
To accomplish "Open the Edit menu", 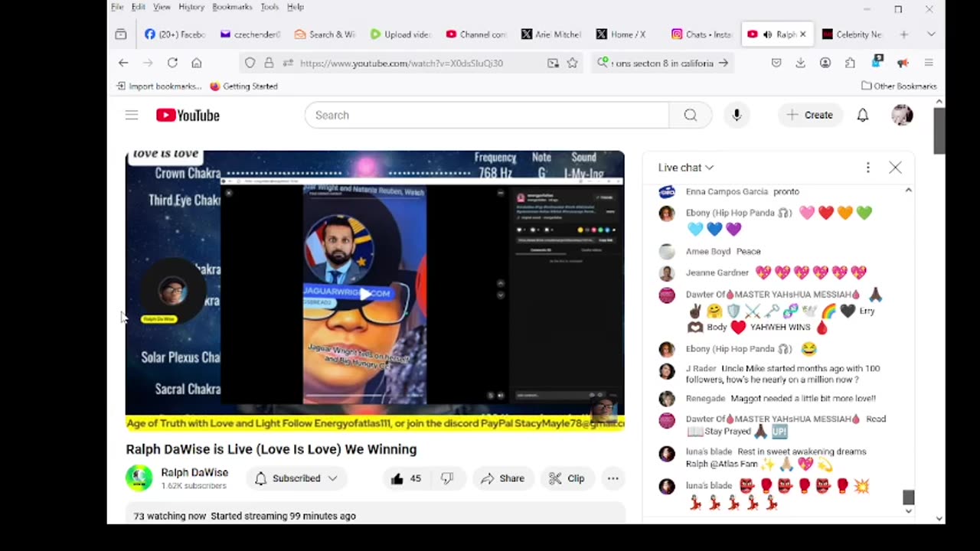I will tap(139, 7).
